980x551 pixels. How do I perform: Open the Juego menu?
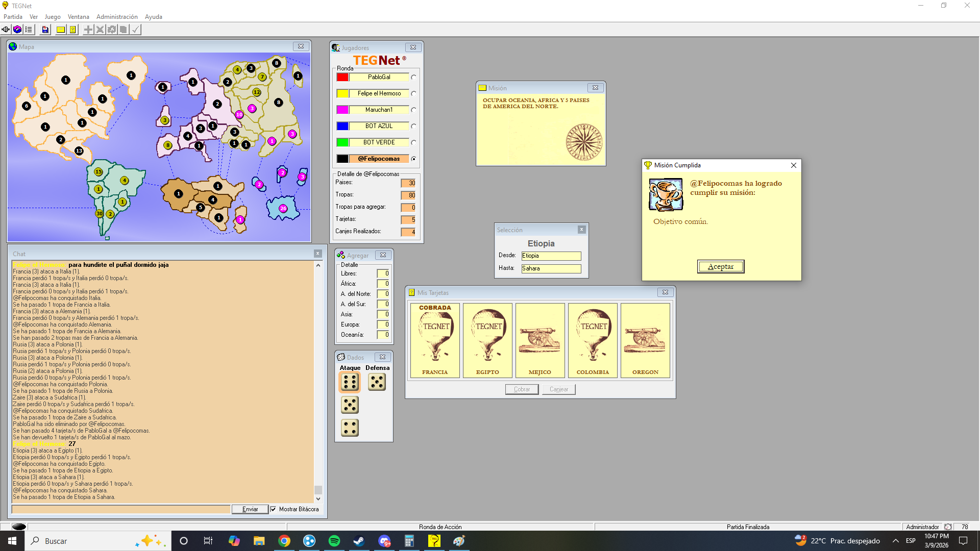pos(53,17)
